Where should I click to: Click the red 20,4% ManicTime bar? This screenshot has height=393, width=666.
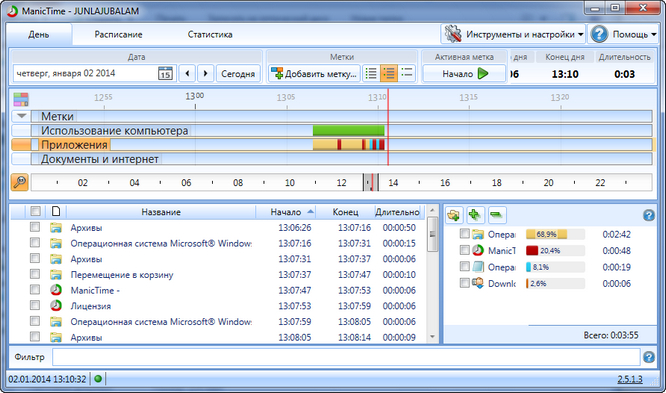(532, 251)
